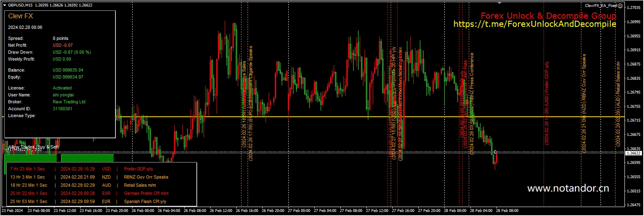The height and width of the screenshot is (216, 644).
Task: Click the Account ID value 31160381
Action: coord(63,109)
